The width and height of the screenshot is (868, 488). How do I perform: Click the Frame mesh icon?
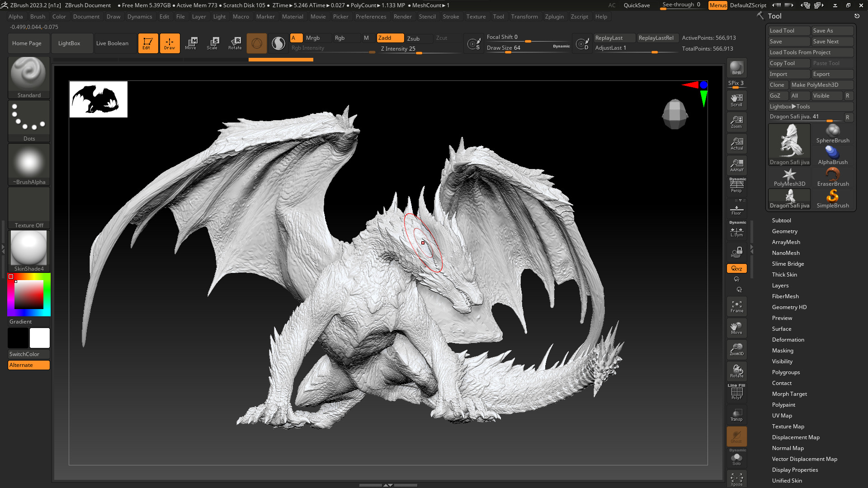click(736, 306)
